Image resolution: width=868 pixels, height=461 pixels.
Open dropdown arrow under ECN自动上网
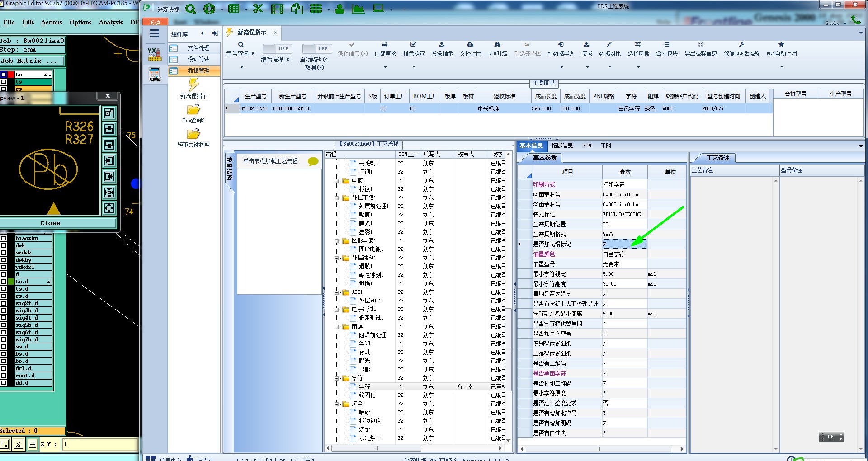pos(782,67)
